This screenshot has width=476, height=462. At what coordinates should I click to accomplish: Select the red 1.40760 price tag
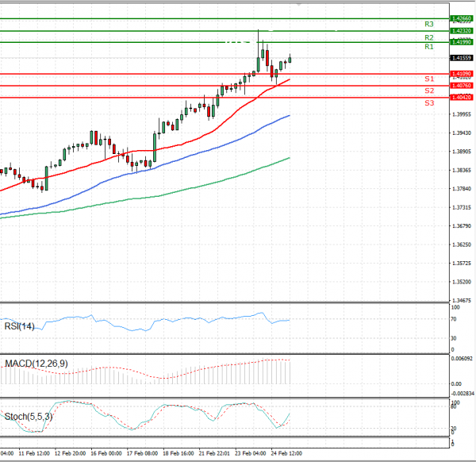[x=462, y=86]
